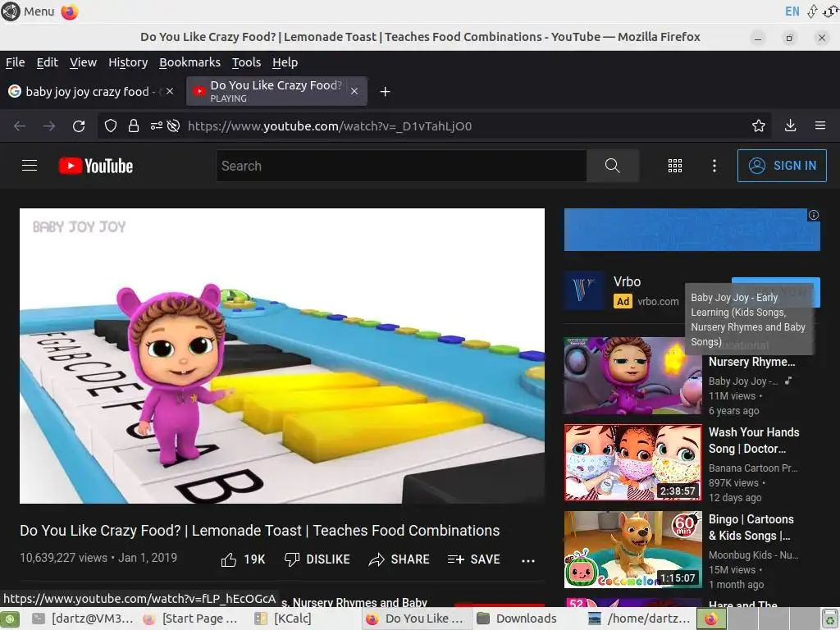The image size is (840, 630).
Task: Switch to dartz@VM terminal taskbar item
Action: pos(83,619)
